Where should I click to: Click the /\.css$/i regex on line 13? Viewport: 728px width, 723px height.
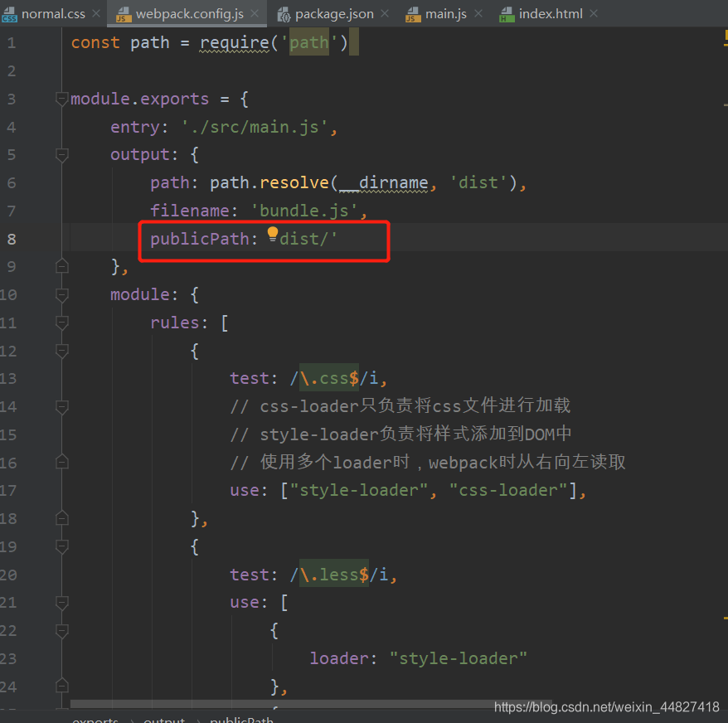[x=334, y=378]
